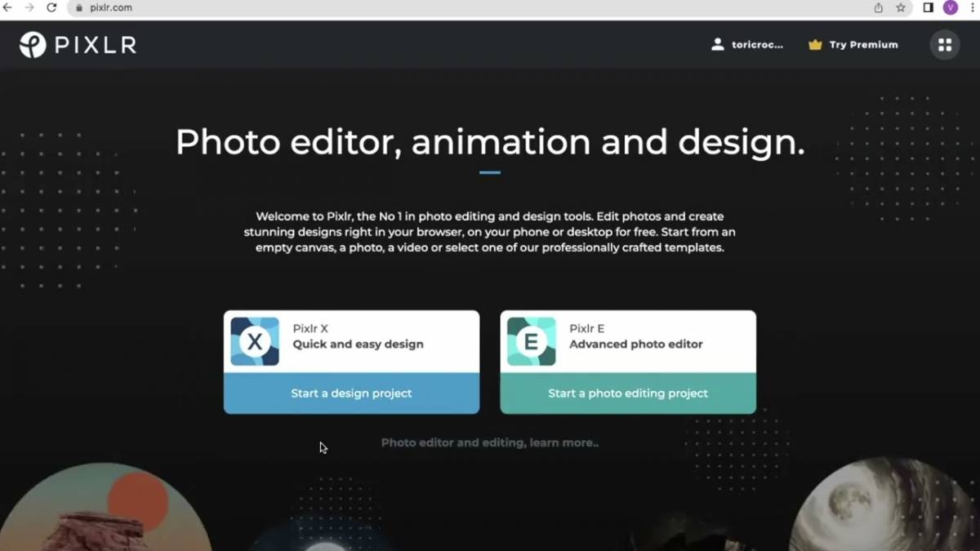980x551 pixels.
Task: Click the Premium crown icon
Action: [x=815, y=45]
